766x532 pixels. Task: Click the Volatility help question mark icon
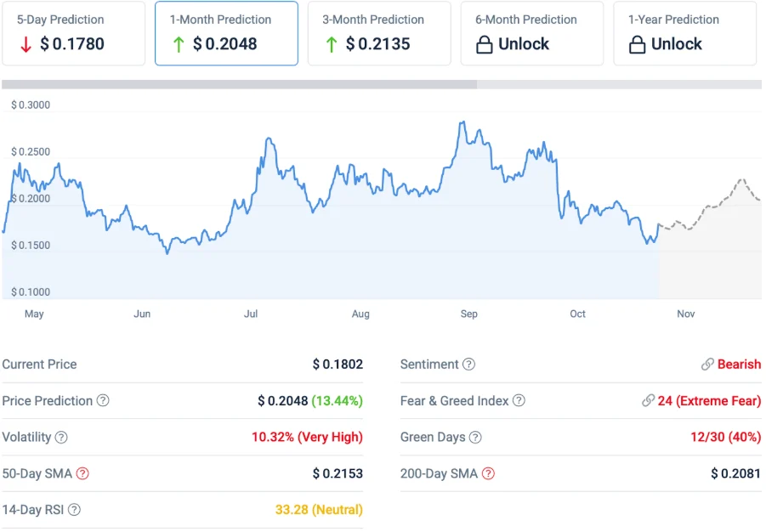click(x=61, y=438)
